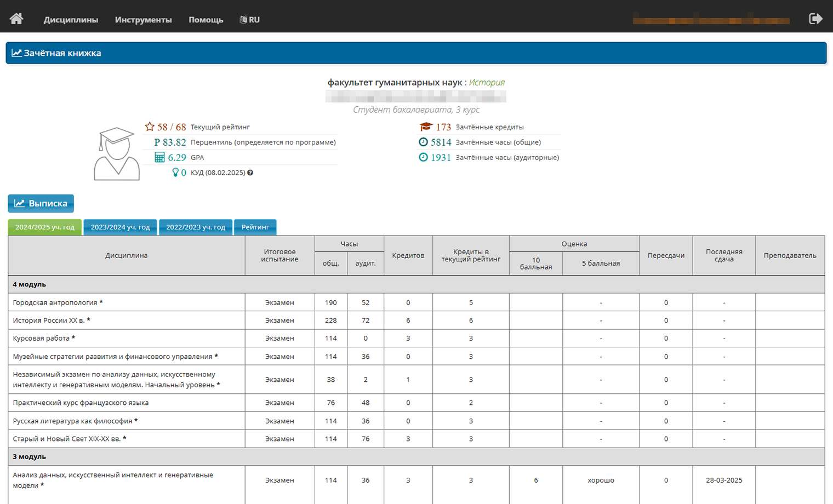Expand the Инструменты menu
The image size is (833, 504).
[x=143, y=20]
